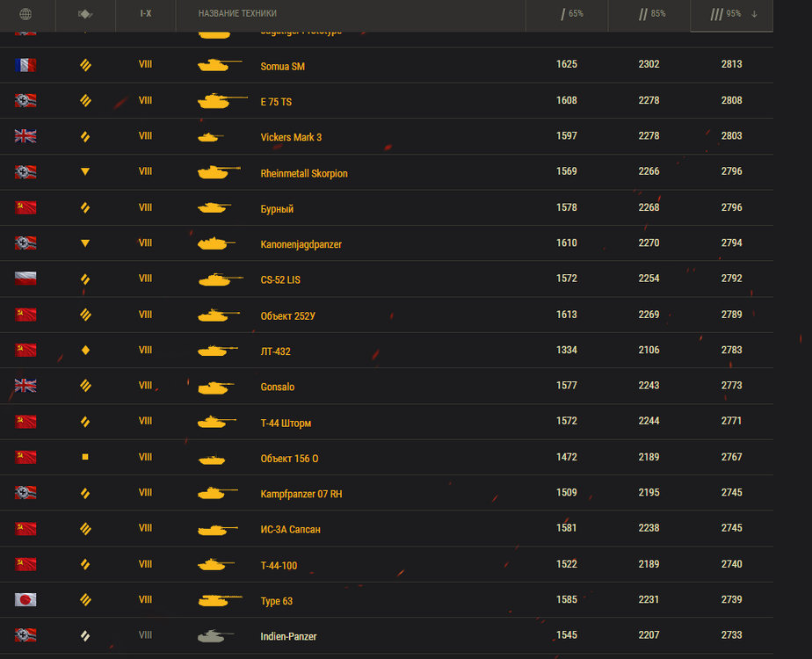Click the light tank diamond icon for ЛТ-432

85,351
